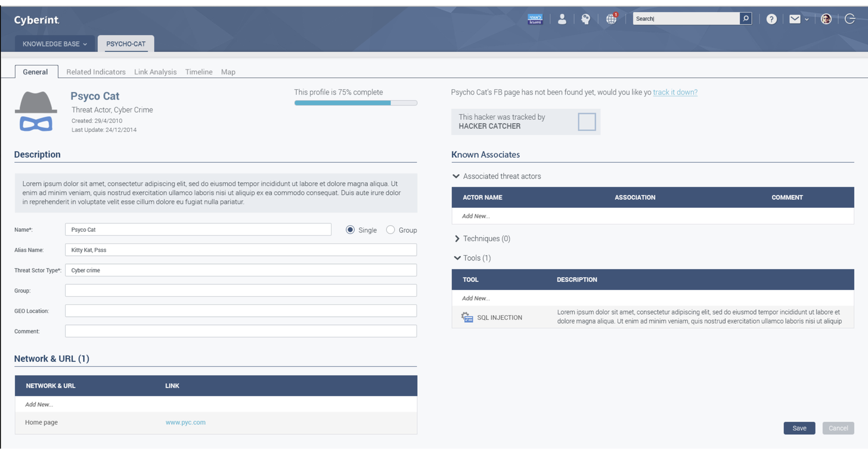Click the Known Associates heading
This screenshot has width=868, height=454.
485,154
